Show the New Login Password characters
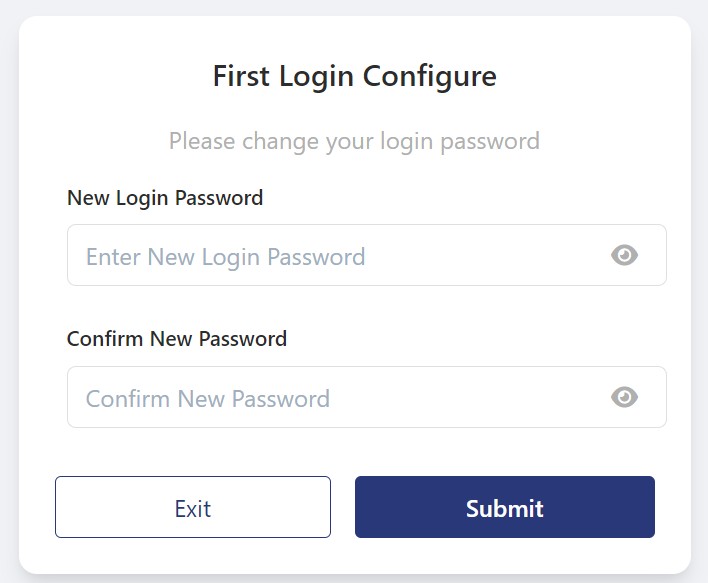 pos(624,255)
